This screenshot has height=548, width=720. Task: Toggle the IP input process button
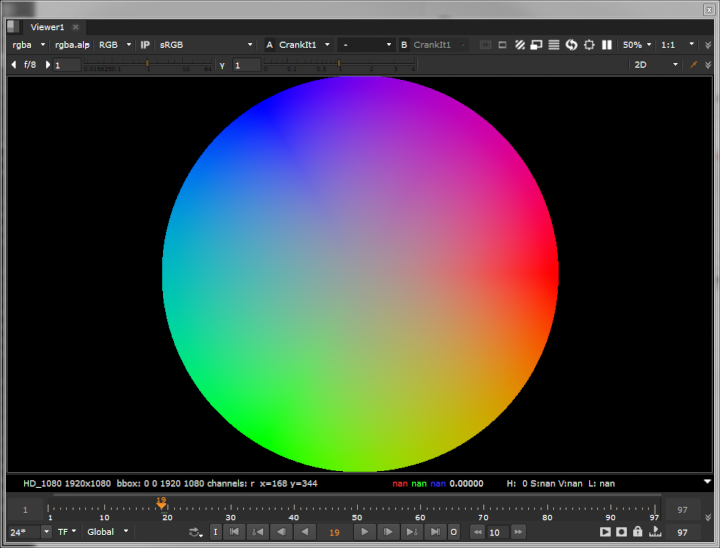point(145,45)
